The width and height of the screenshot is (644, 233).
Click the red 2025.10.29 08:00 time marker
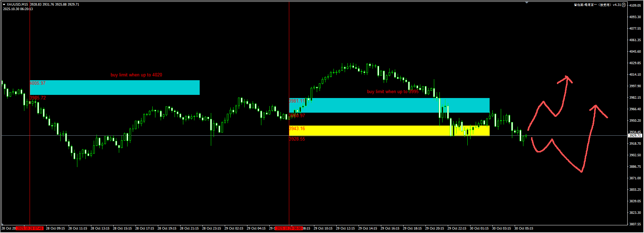(x=289, y=228)
